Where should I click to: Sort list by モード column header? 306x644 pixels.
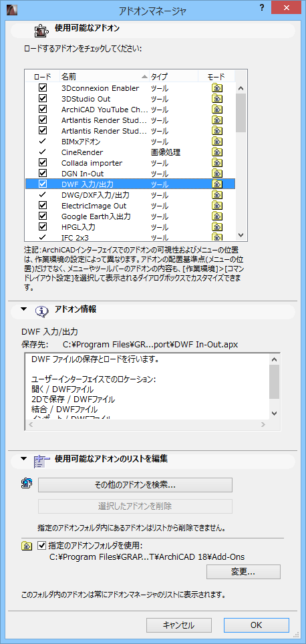pos(216,77)
